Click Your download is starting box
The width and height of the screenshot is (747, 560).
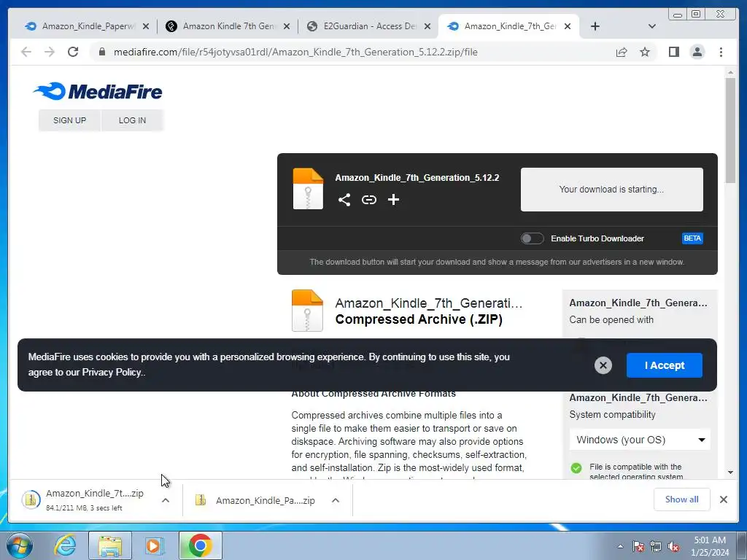coord(612,190)
